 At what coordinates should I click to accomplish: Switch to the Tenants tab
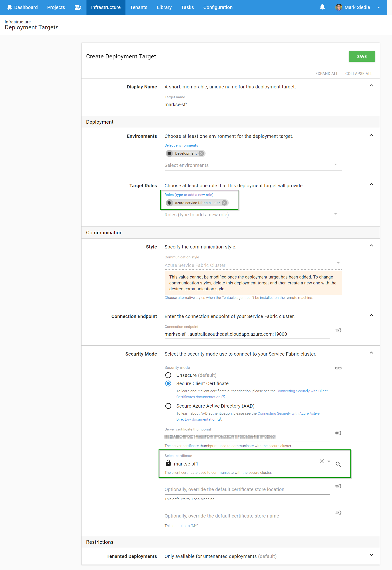pyautogui.click(x=138, y=7)
